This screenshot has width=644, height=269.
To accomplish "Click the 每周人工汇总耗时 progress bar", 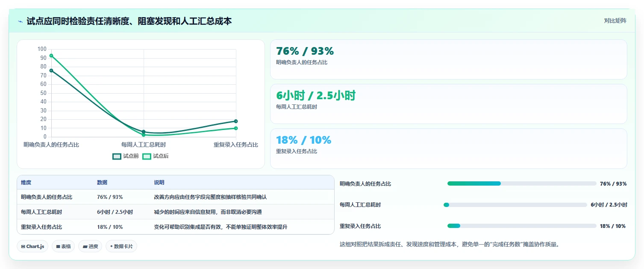I will click(x=515, y=205).
